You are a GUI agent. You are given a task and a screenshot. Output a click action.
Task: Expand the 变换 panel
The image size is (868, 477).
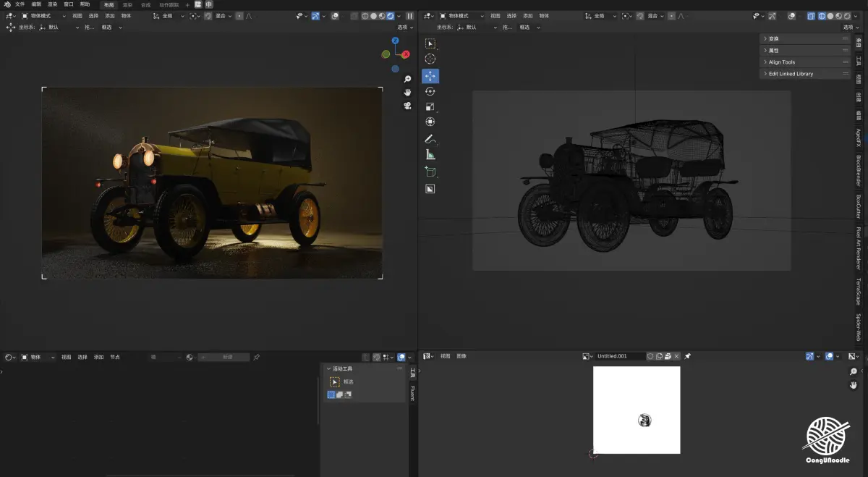click(x=805, y=38)
